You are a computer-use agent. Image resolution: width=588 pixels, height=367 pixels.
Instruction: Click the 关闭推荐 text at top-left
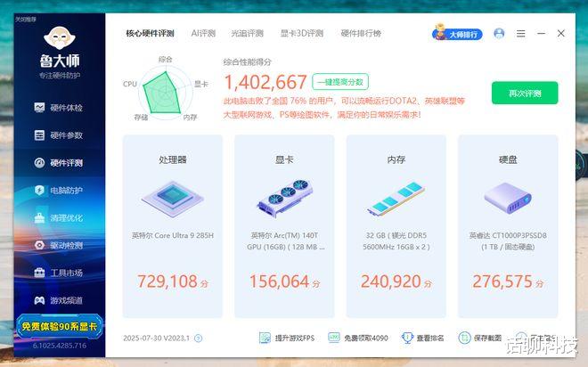pos(26,19)
